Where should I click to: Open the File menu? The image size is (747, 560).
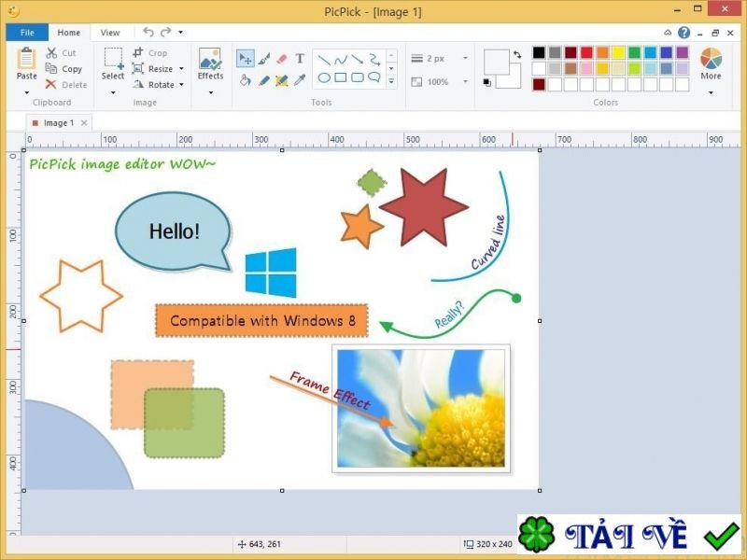[x=26, y=33]
